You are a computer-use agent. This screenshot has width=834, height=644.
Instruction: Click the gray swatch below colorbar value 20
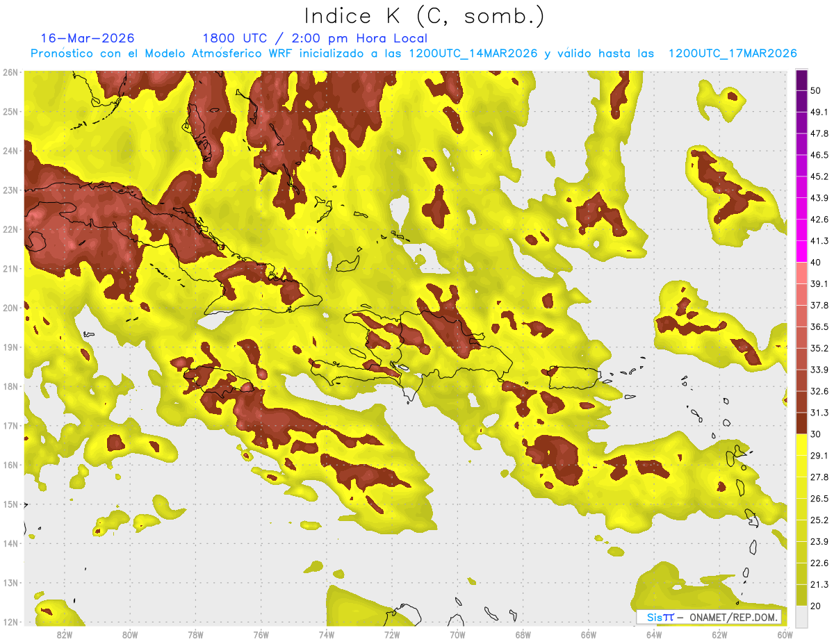(x=801, y=616)
